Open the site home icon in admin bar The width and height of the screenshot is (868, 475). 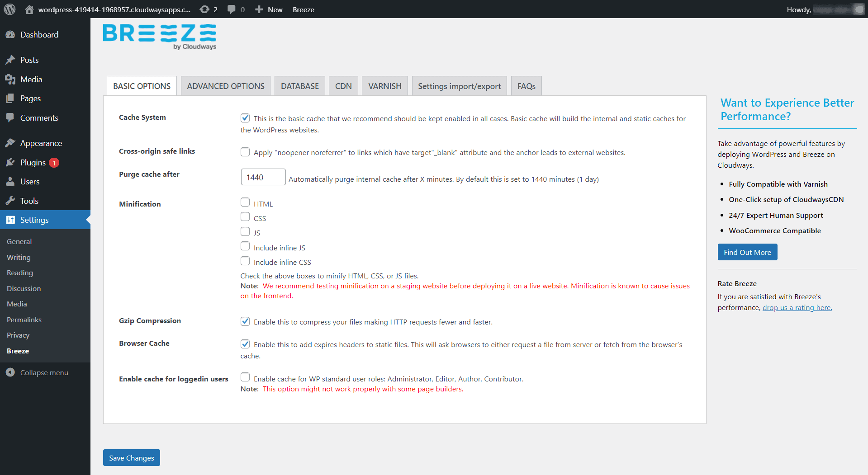point(29,9)
